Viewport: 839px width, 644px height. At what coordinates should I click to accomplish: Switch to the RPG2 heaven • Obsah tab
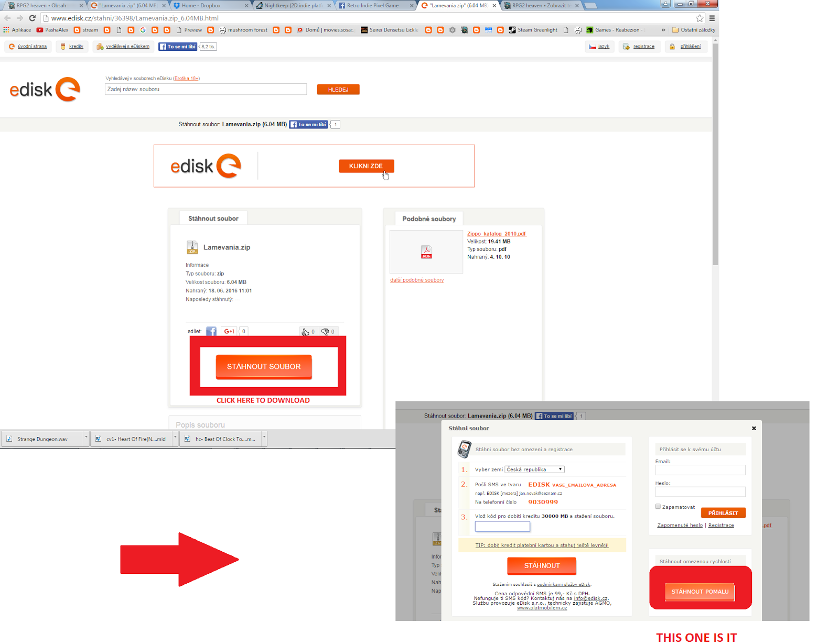45,6
